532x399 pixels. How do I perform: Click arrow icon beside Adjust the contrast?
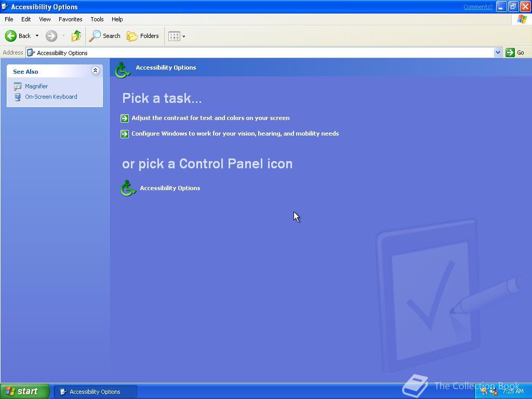click(125, 118)
